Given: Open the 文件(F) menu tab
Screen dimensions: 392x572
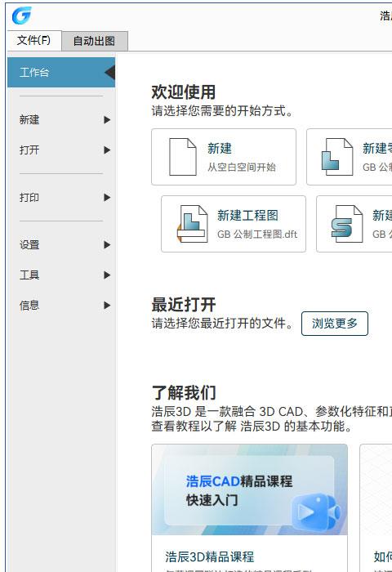Looking at the screenshot, I should [34, 40].
